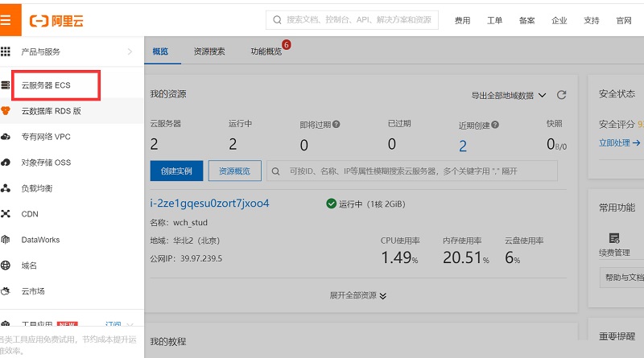Select 云数据库 RDS 版 in sidebar
Viewport: 644px width, 358px height.
(x=52, y=111)
